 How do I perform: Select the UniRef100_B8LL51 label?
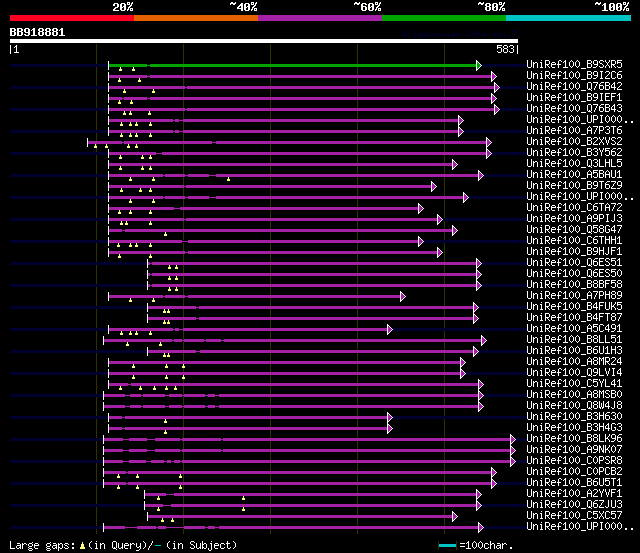(x=574, y=340)
